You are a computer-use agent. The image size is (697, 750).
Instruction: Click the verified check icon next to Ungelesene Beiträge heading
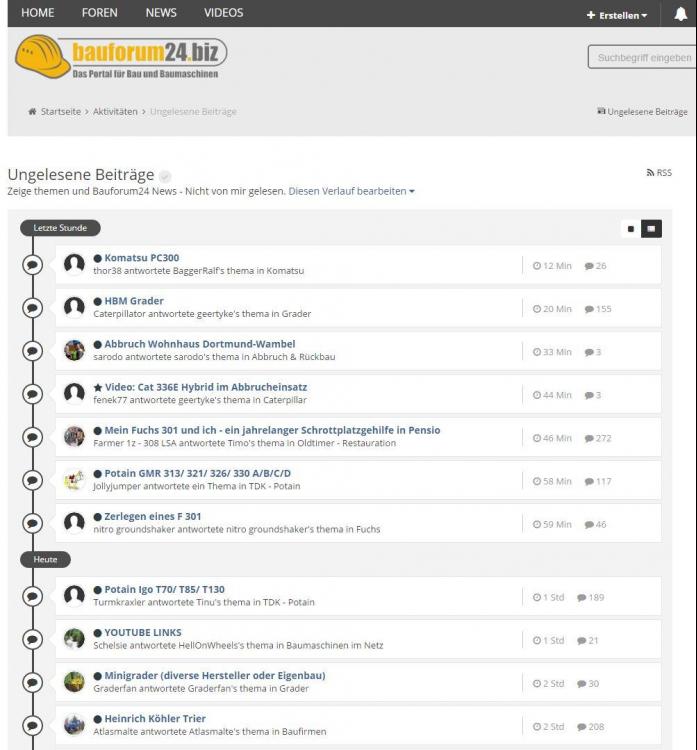[x=165, y=176]
